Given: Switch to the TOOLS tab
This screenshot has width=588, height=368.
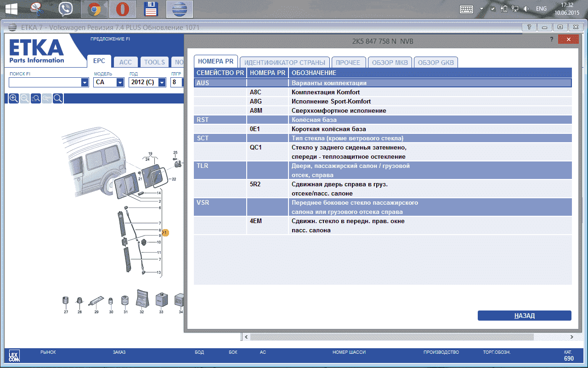Looking at the screenshot, I should [154, 62].
